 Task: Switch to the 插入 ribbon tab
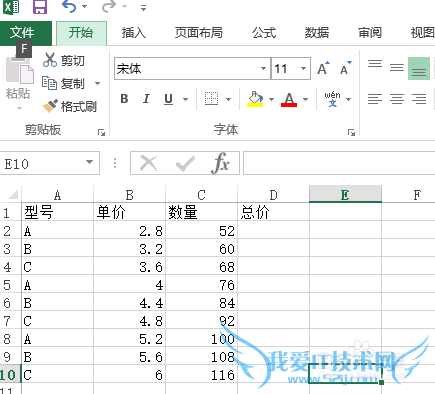(134, 33)
